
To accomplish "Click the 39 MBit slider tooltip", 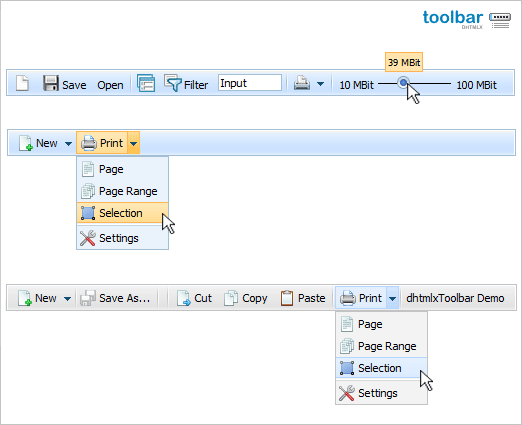I will [404, 62].
